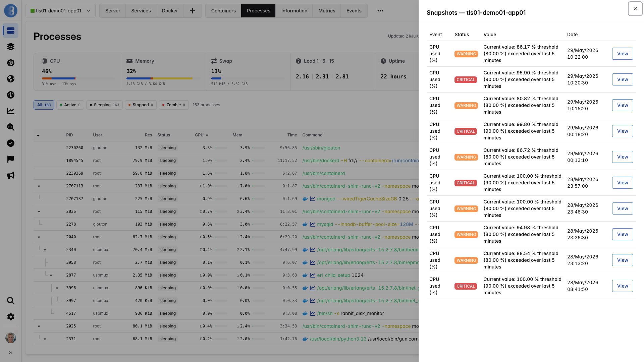Click the Uptime clock icon
The height and width of the screenshot is (362, 644).
pos(383,61)
